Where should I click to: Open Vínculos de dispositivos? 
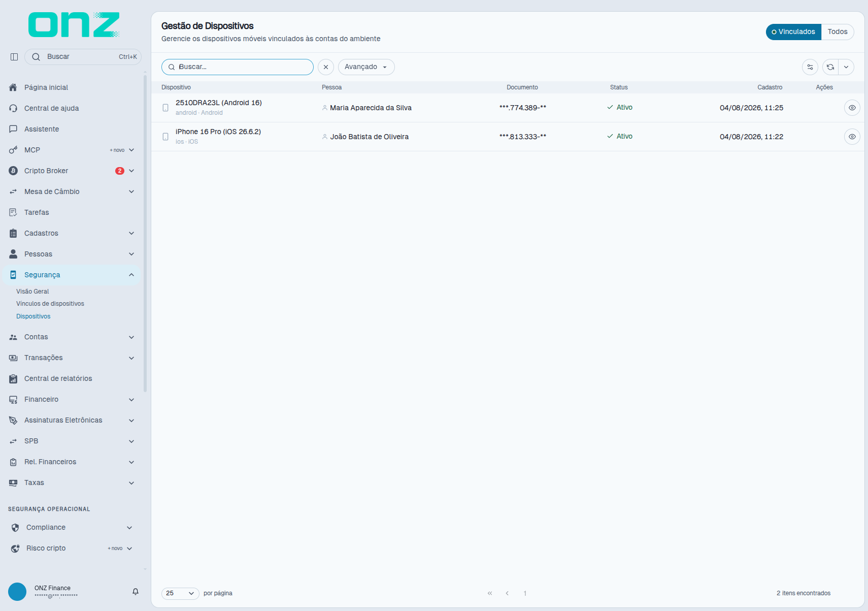pyautogui.click(x=50, y=304)
